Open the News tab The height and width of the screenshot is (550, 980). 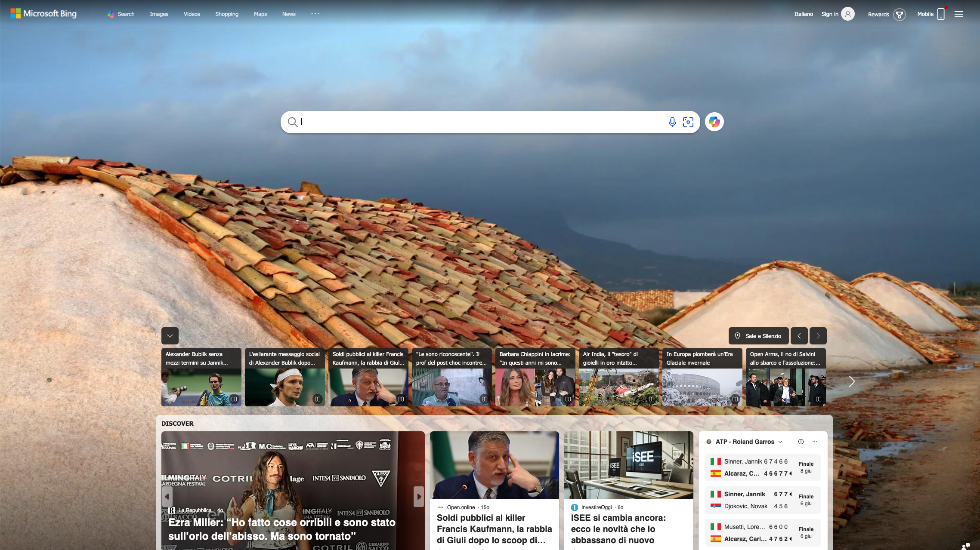[x=289, y=14]
